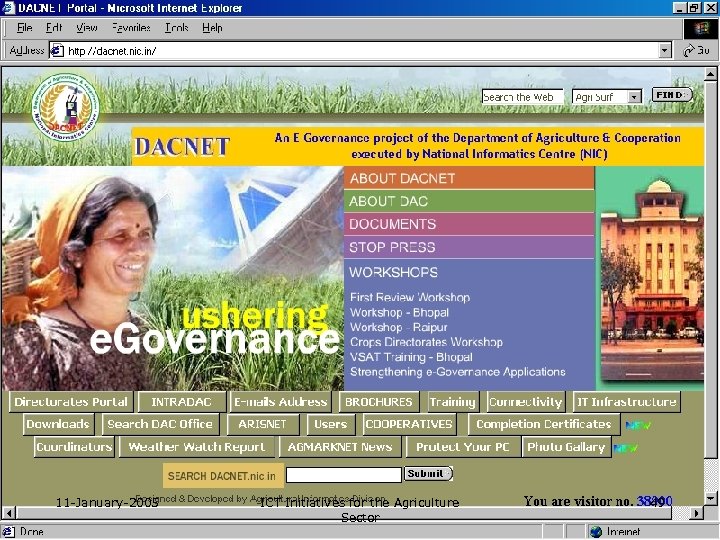
Task: Click the Downloads button
Action: (x=58, y=424)
